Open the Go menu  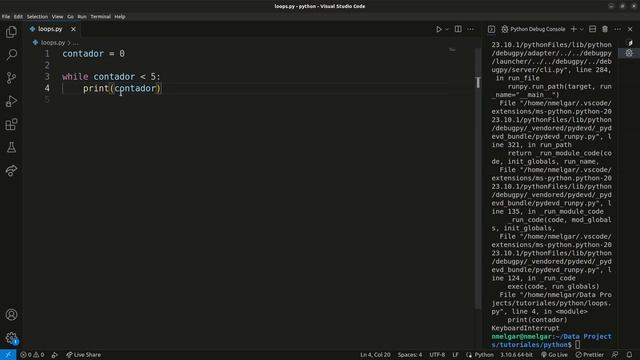[x=71, y=17]
